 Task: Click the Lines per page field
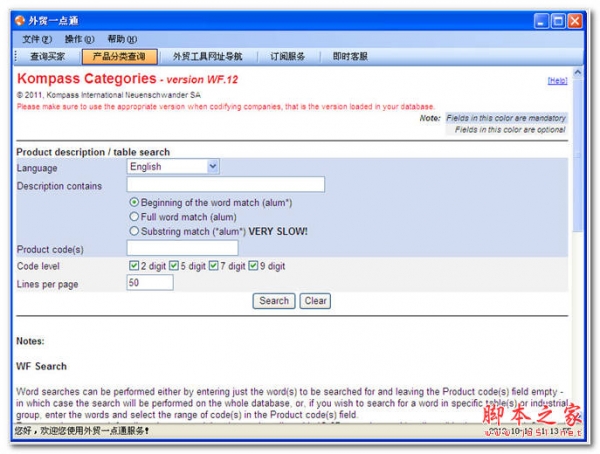(x=150, y=283)
